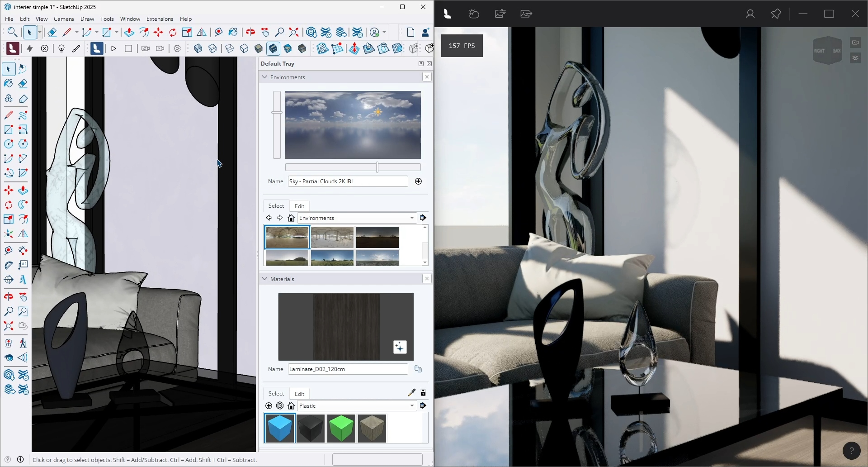Select the Lasso Select tool
Viewport: 868px width, 467px height.
23,69
